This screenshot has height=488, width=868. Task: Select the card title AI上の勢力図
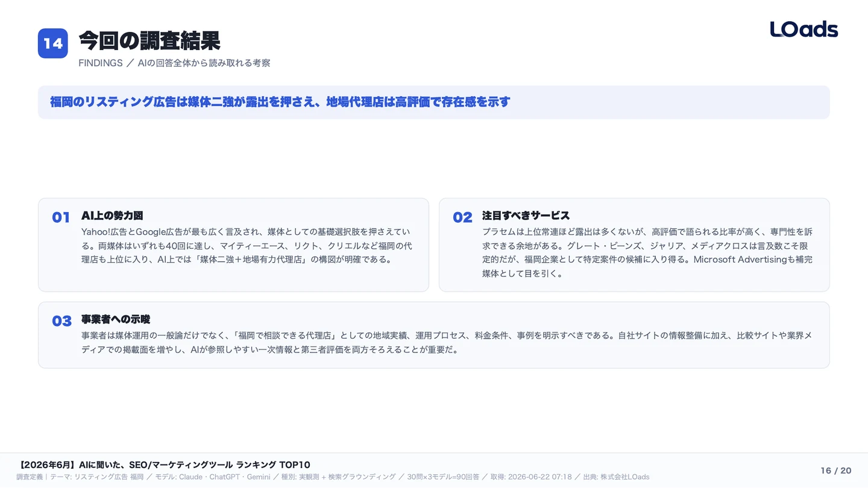(112, 216)
